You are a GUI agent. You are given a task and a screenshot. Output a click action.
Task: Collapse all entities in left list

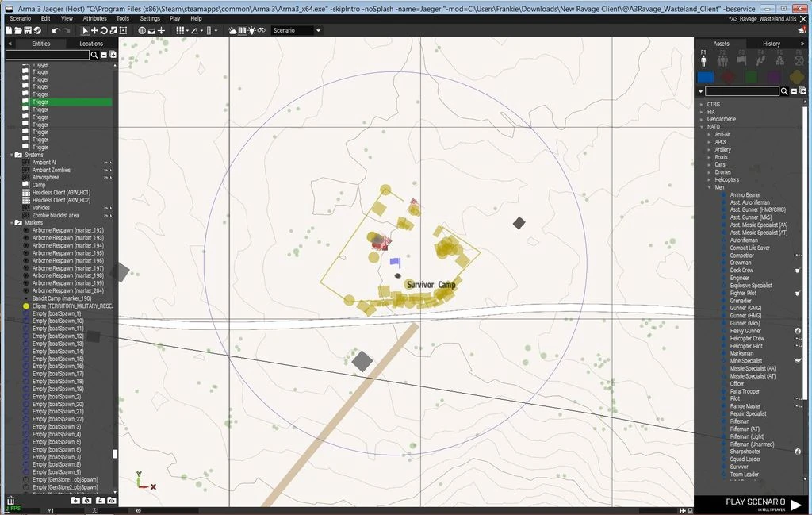coord(104,55)
